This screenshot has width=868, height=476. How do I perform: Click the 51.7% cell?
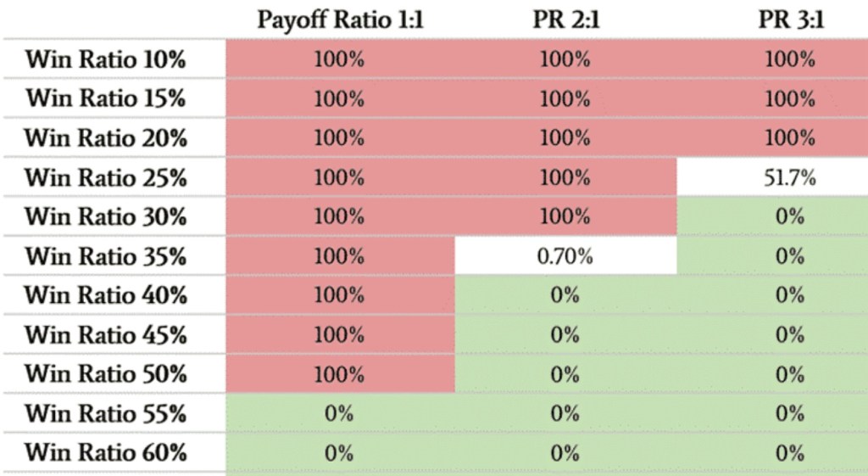click(790, 178)
